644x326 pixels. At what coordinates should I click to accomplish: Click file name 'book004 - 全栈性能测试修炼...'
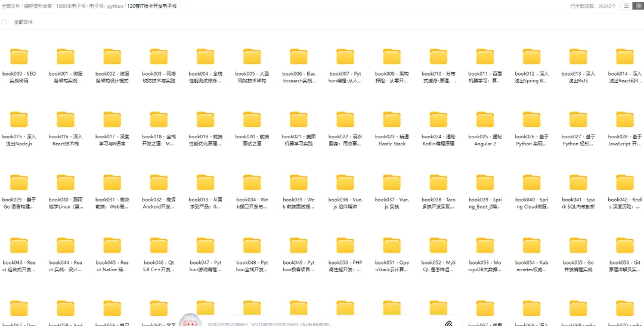click(x=205, y=77)
